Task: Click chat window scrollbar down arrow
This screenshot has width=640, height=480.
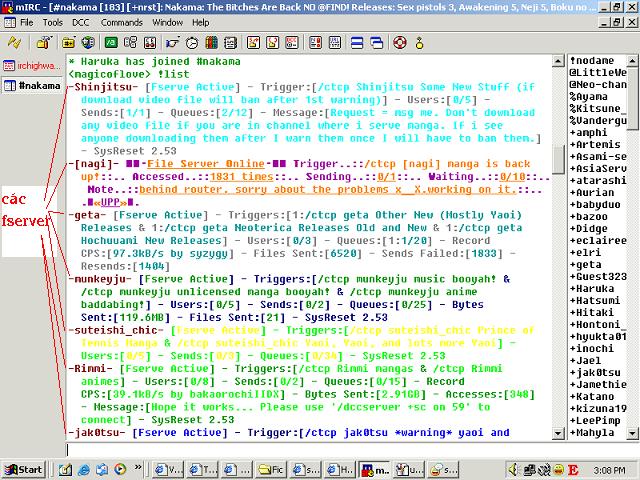Action: tap(558, 433)
